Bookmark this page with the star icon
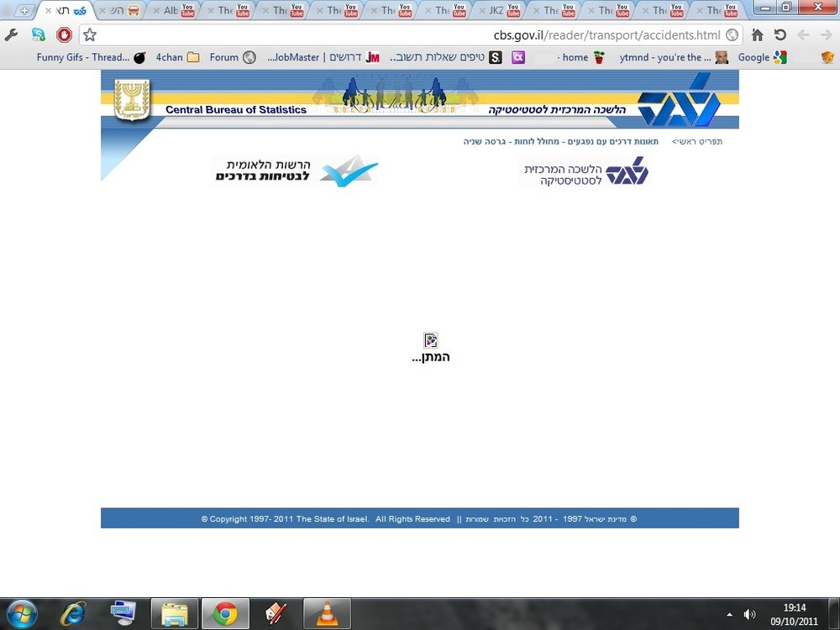This screenshot has height=630, width=840. [90, 35]
